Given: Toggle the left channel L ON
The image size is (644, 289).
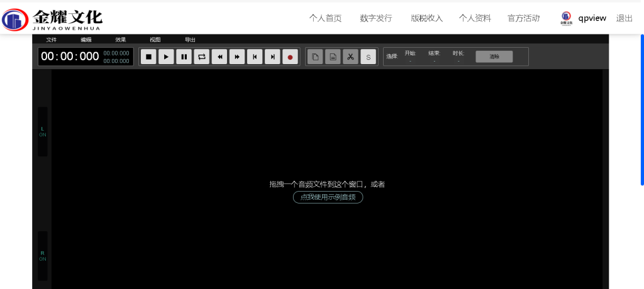Looking at the screenshot, I should (43, 131).
